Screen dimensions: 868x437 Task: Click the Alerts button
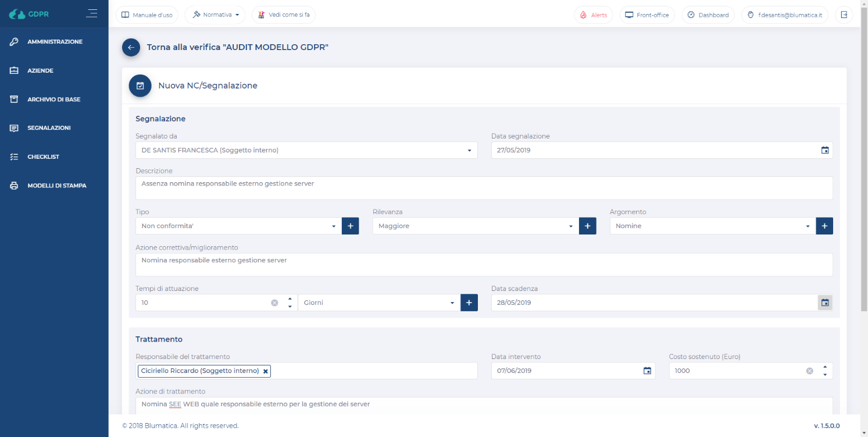[593, 15]
